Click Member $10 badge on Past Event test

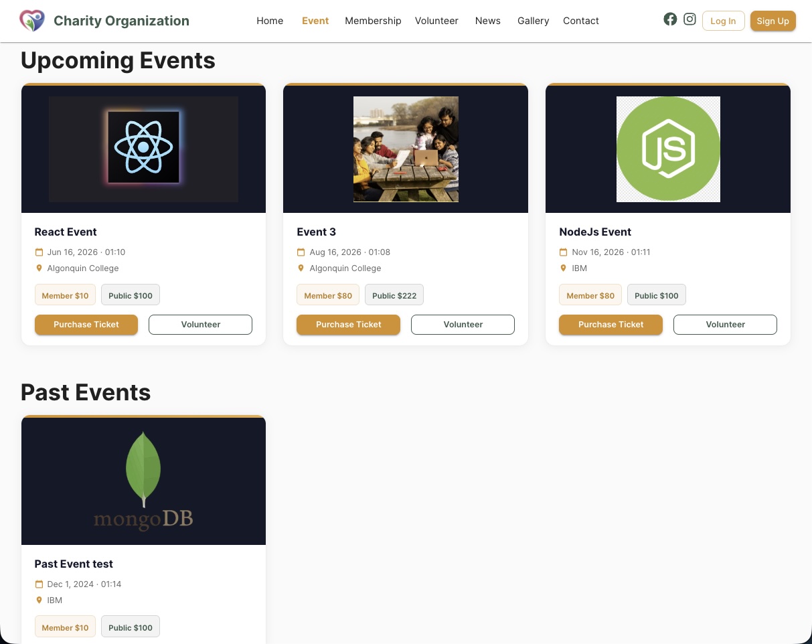pos(65,627)
